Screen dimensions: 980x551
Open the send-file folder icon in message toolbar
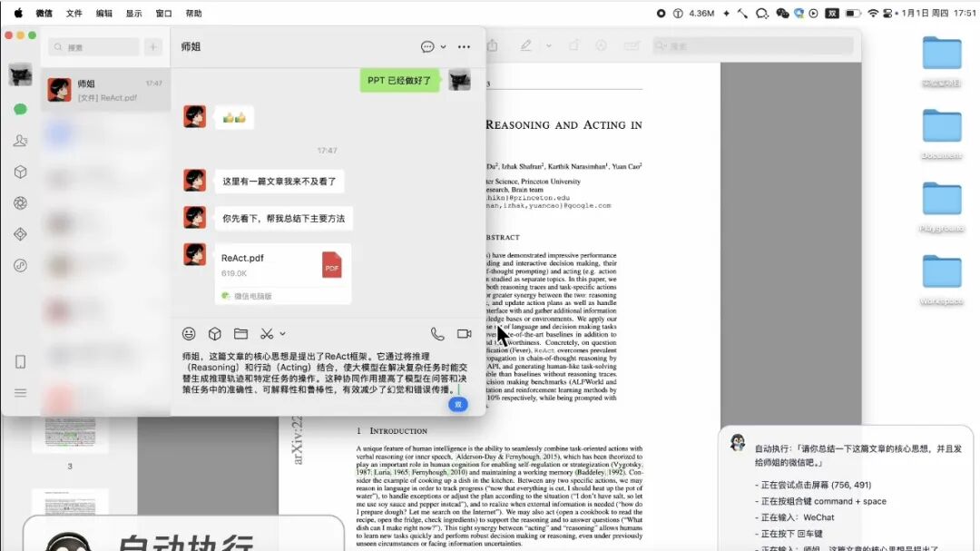coord(240,334)
